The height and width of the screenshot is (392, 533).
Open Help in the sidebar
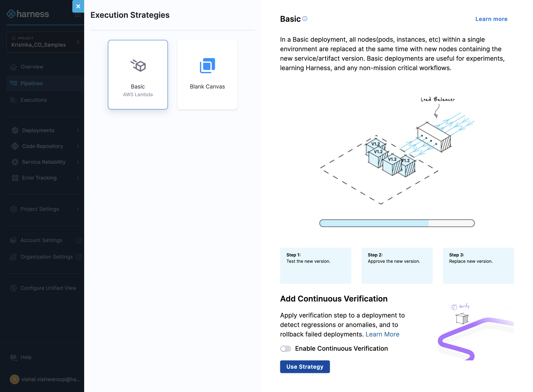click(26, 357)
